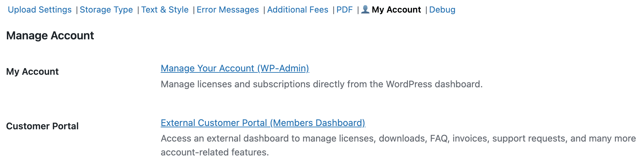The width and height of the screenshot is (644, 168).
Task: Open the Error Messages tab
Action: (x=227, y=10)
